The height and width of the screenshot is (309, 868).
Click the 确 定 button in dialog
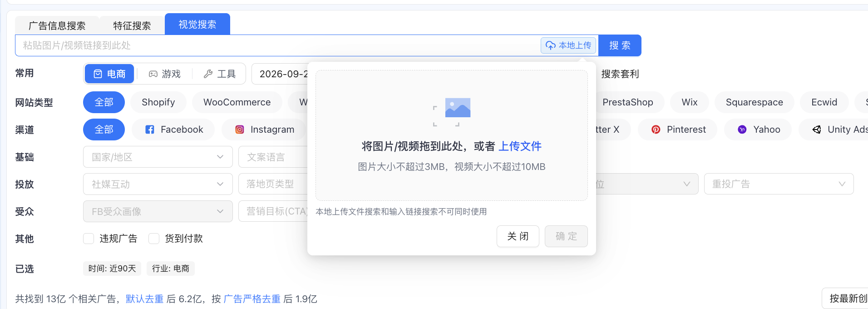(567, 236)
